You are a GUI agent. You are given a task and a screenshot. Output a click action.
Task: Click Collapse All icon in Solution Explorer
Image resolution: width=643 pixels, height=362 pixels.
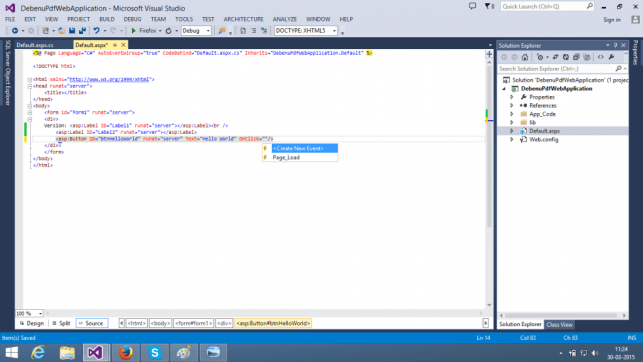576,57
